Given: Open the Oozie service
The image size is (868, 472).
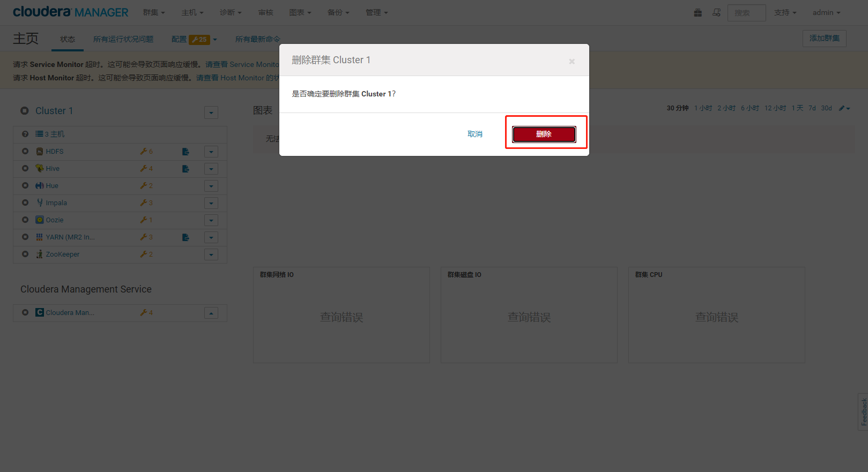Looking at the screenshot, I should click(x=55, y=220).
